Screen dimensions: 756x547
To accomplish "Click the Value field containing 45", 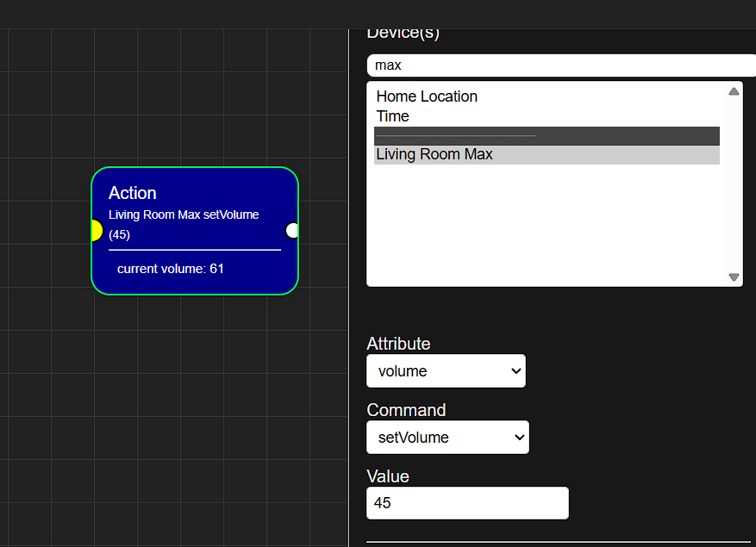I will pyautogui.click(x=467, y=503).
